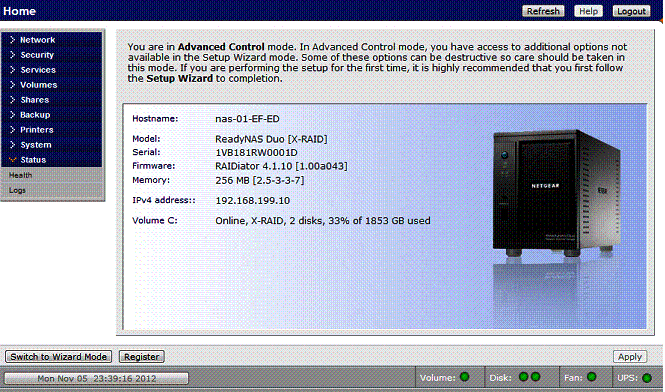This screenshot has width=665, height=392.
Task: Open the Security section
Action: click(37, 55)
